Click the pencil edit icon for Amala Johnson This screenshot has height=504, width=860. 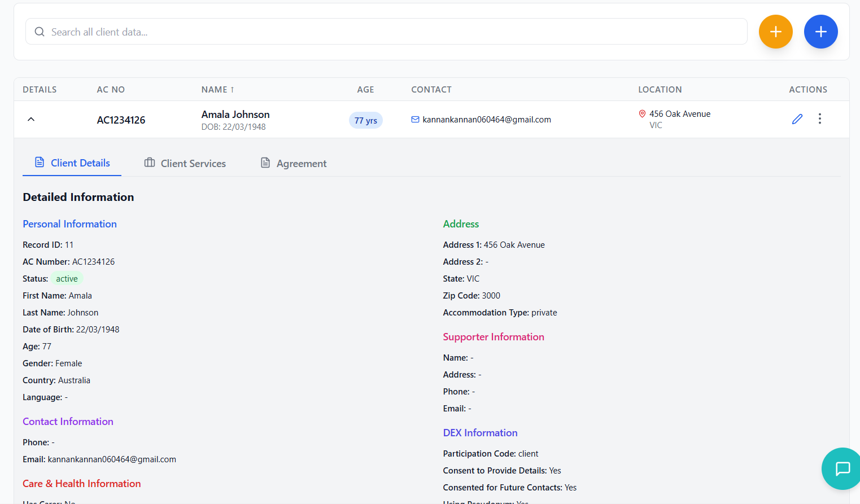coord(797,119)
